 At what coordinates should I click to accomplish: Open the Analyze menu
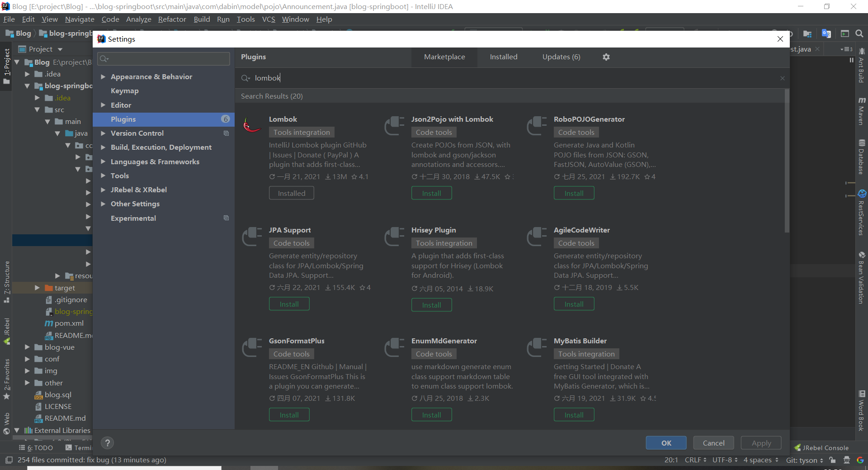[138, 19]
